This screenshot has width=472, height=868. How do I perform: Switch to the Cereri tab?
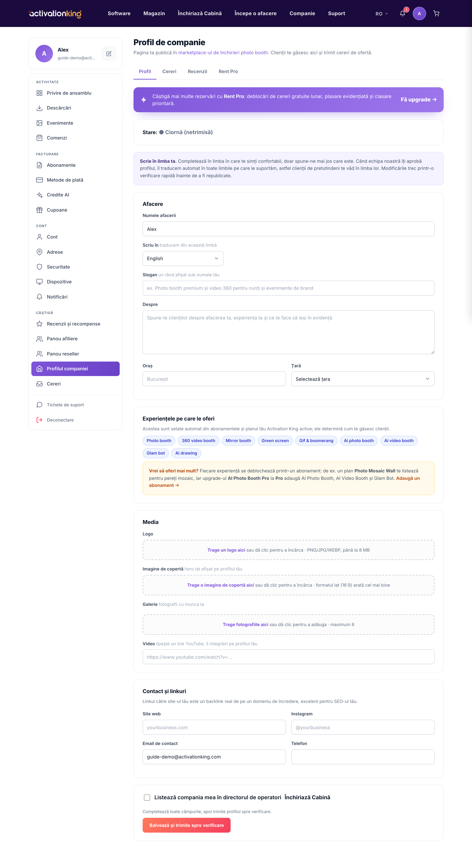(169, 71)
